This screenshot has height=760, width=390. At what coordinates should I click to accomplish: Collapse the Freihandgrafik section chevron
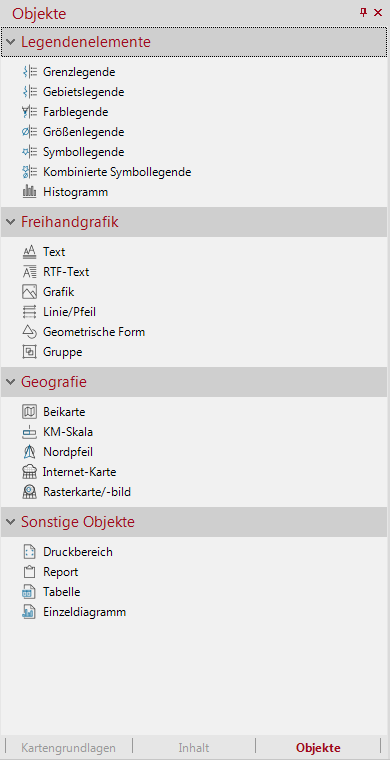coord(10,222)
